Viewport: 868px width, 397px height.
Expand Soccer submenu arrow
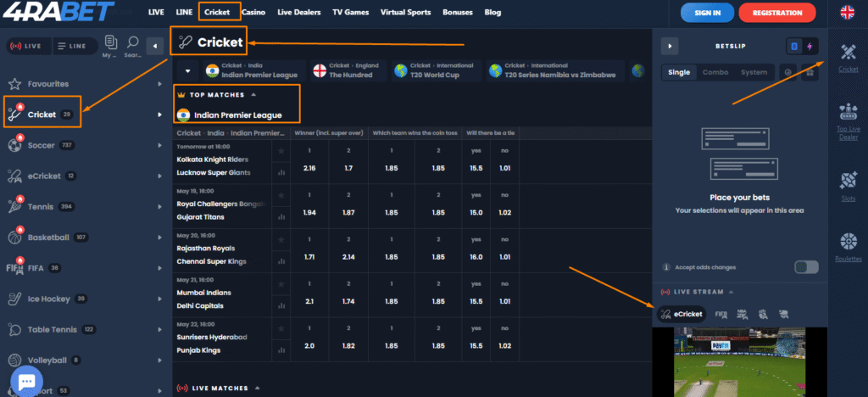(x=159, y=146)
